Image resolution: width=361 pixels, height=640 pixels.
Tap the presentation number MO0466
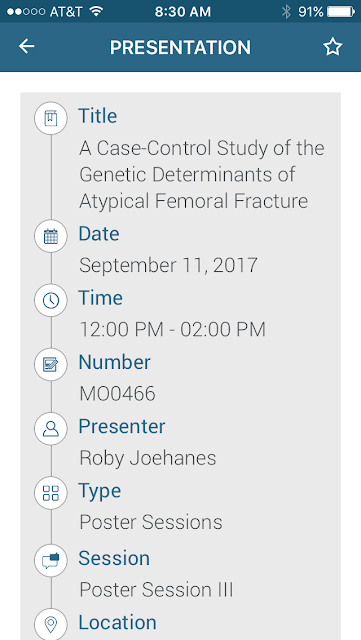tap(117, 394)
